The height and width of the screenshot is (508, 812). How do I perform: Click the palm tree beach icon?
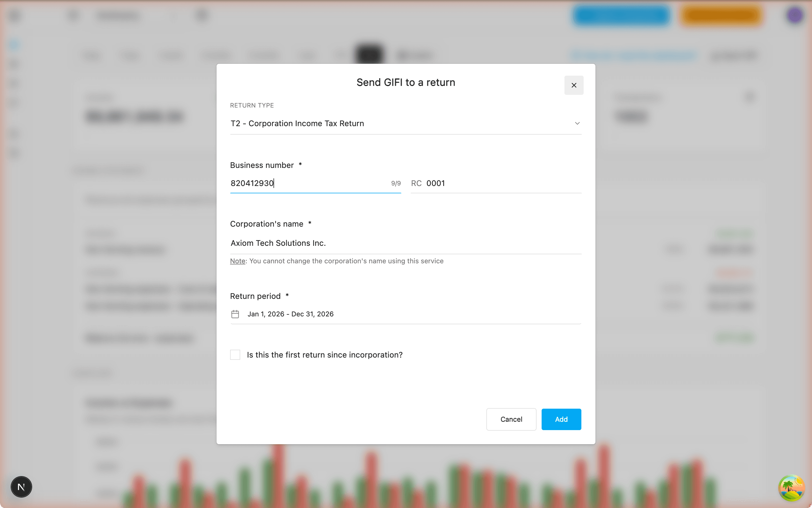click(x=791, y=488)
